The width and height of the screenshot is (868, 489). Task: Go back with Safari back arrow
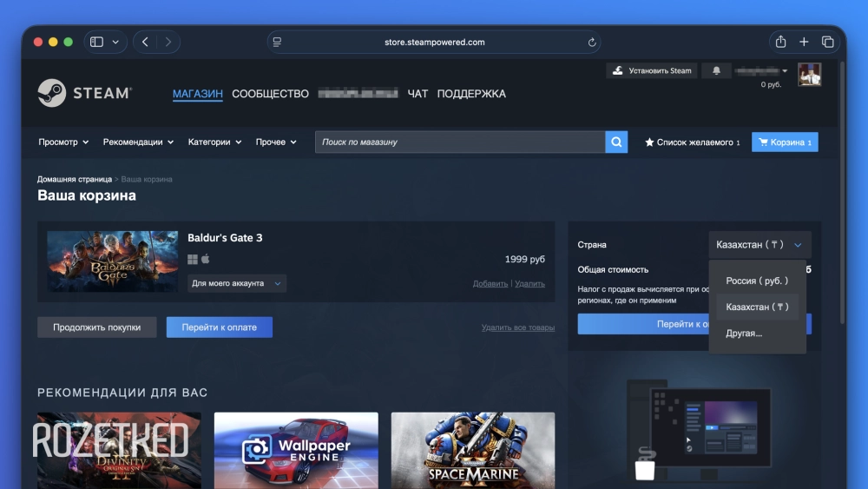(145, 42)
